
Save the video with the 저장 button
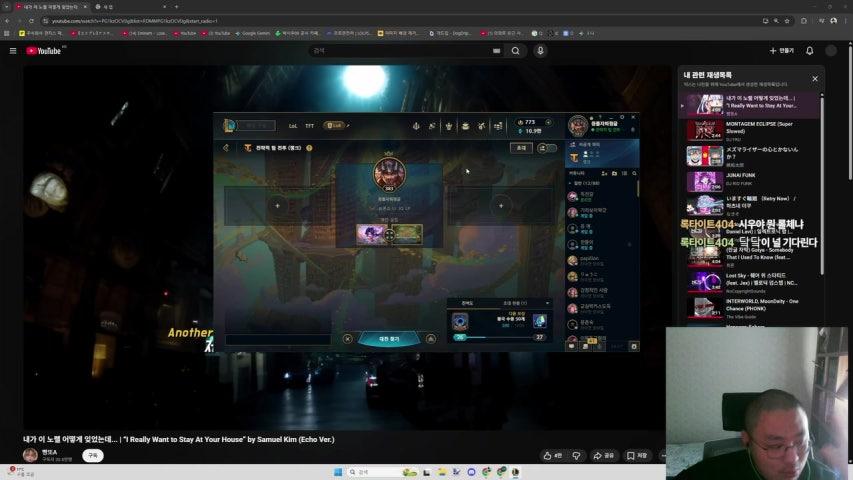(637, 455)
